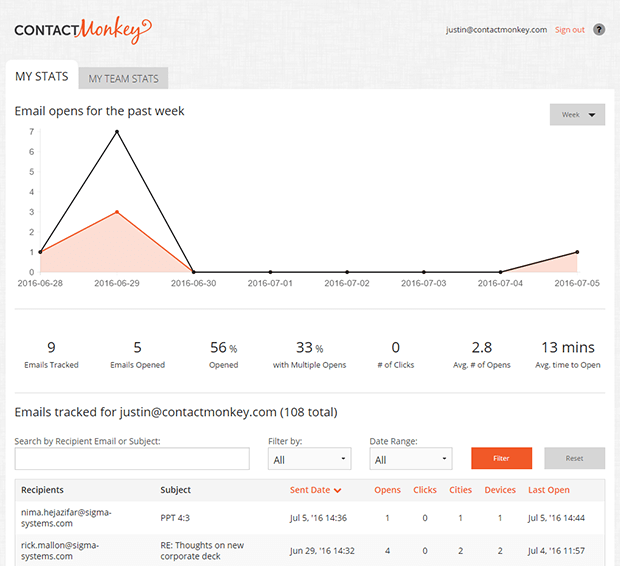The image size is (620, 566).
Task: Click the justin@contactmonkey.com account email
Action: 497,30
